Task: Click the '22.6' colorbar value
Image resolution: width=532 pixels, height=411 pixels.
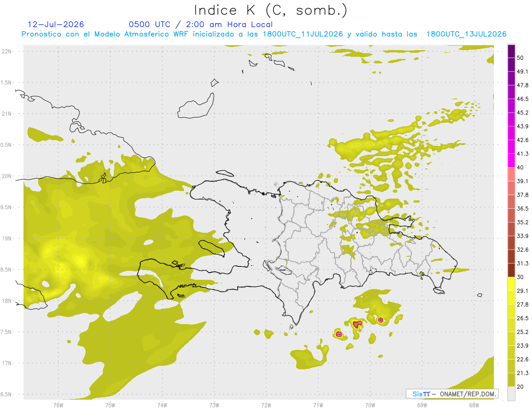Action: point(523,359)
